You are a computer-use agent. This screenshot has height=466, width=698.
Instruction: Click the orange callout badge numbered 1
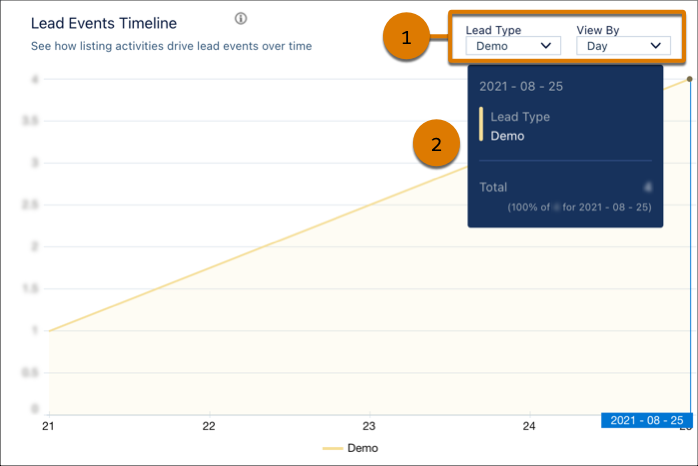[406, 39]
